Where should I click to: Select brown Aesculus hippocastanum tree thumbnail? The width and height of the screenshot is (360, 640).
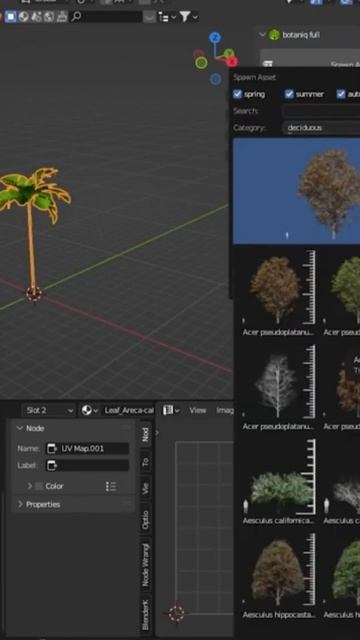pyautogui.click(x=279, y=571)
